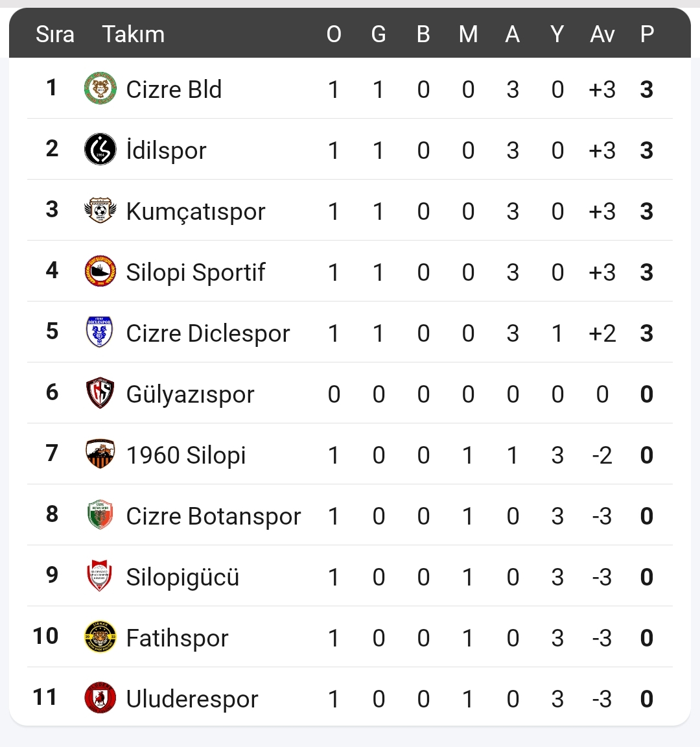Tap the Silopigücü club logo
700x747 pixels.
(100, 576)
